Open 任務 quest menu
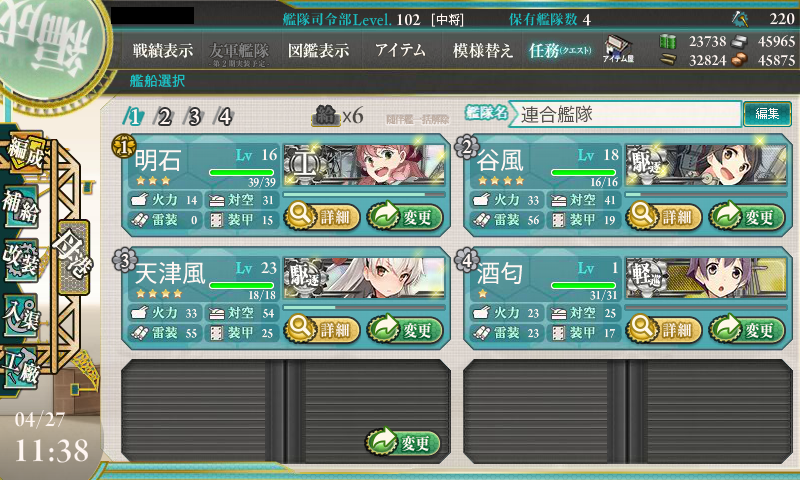The image size is (800, 480). pyautogui.click(x=560, y=50)
